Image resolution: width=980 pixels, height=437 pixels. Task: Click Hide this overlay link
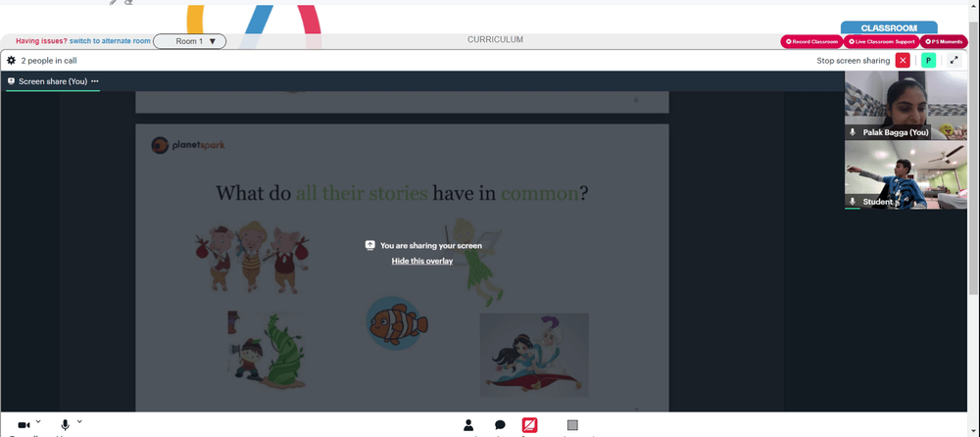tap(421, 261)
